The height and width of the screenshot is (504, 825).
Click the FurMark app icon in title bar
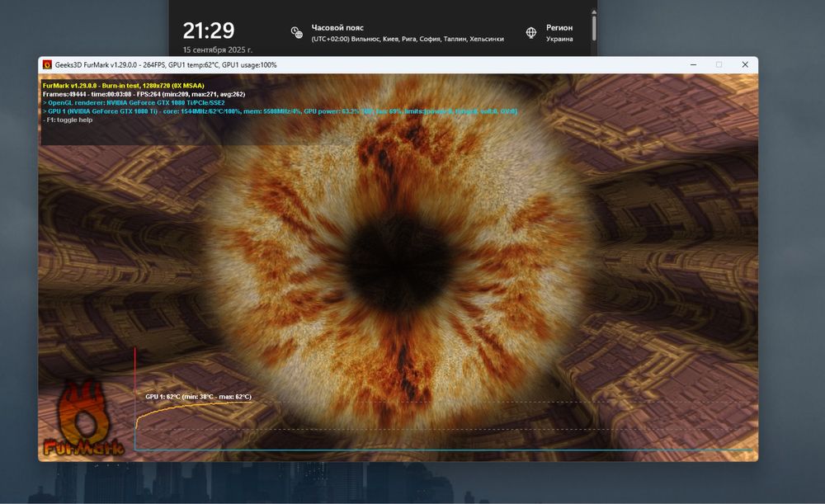47,64
